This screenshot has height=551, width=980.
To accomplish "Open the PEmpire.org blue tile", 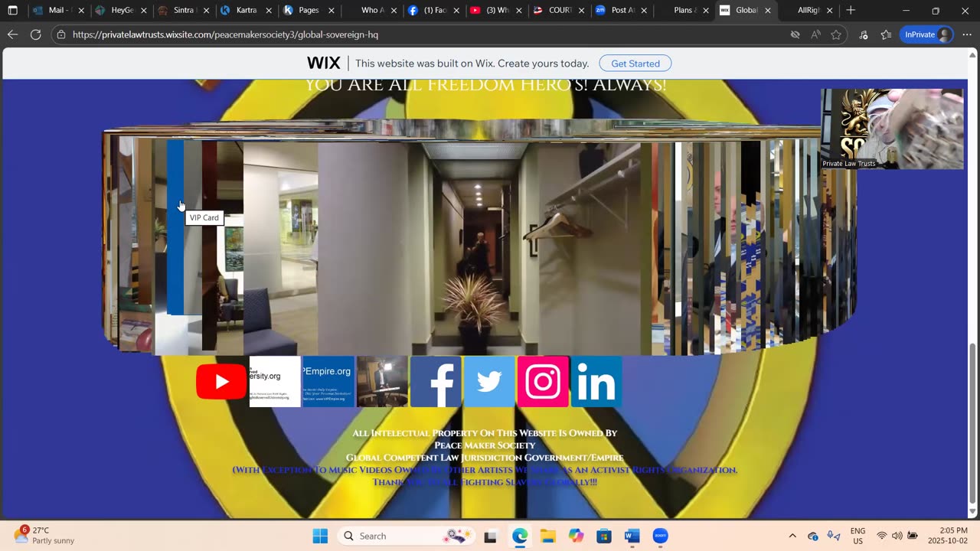I will pos(328,381).
